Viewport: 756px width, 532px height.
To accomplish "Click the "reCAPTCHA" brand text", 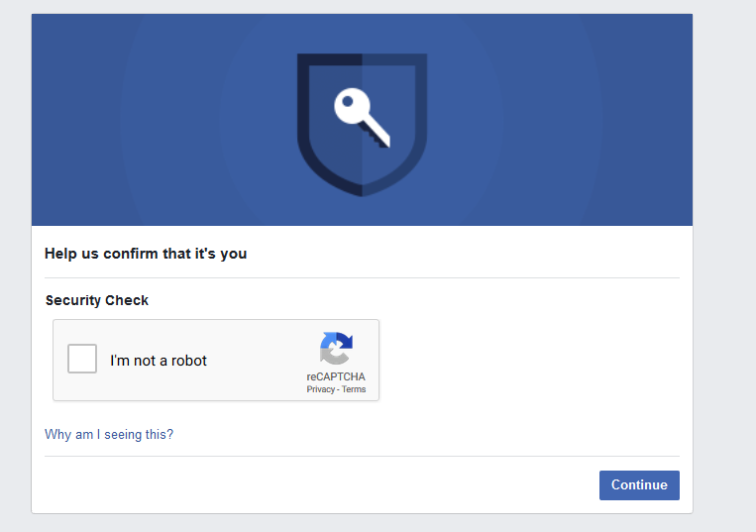I will coord(336,377).
